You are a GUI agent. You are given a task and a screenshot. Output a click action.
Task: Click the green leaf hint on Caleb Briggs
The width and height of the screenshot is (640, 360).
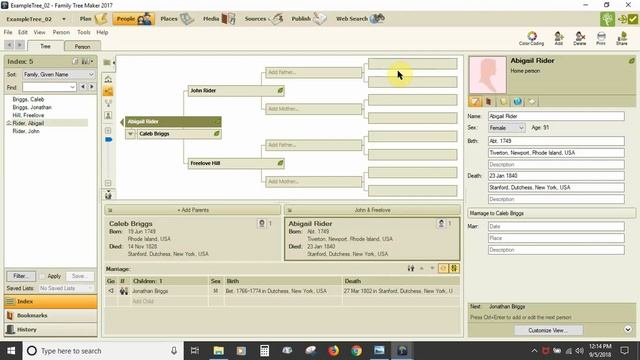[x=217, y=133]
